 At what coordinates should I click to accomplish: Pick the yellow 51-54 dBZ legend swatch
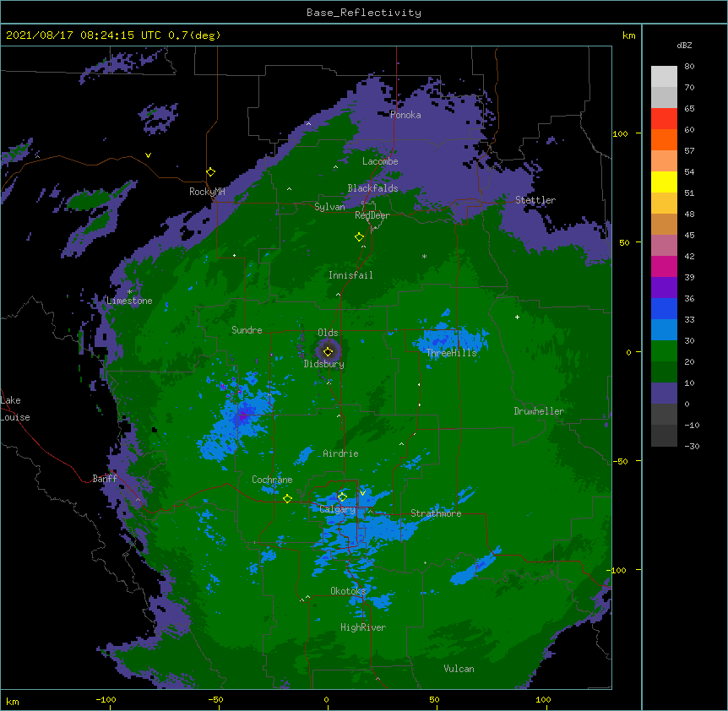[664, 182]
